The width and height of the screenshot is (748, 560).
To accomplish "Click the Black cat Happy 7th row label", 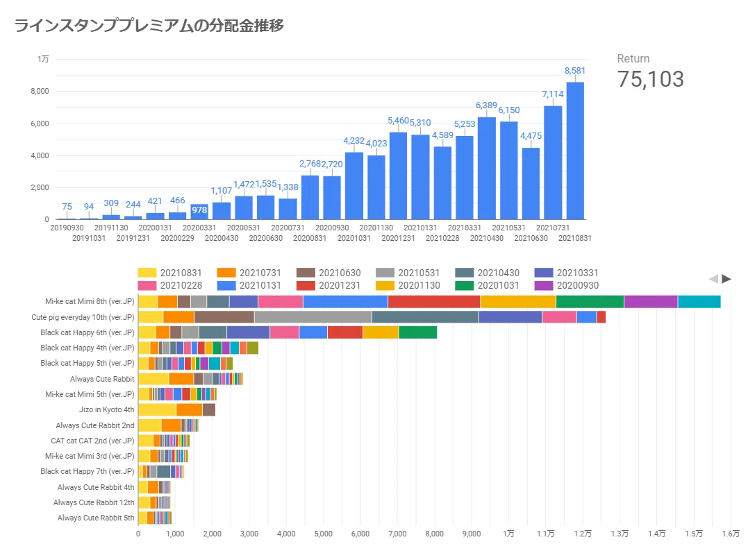I will (88, 471).
